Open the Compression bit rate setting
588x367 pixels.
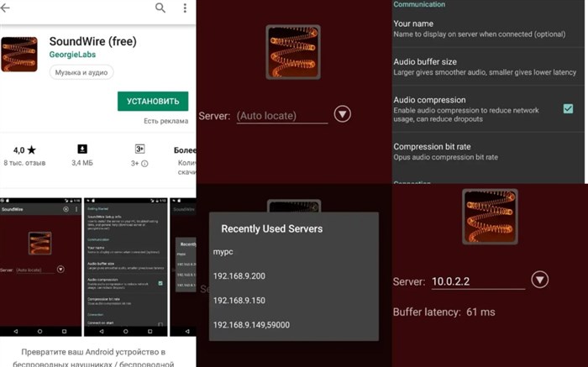click(x=490, y=151)
